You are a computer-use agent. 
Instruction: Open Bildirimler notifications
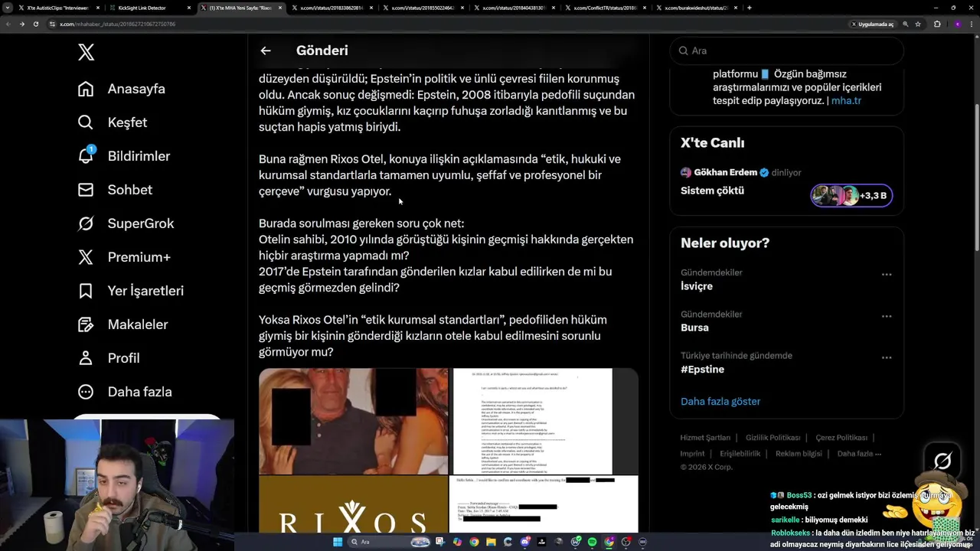124,156
